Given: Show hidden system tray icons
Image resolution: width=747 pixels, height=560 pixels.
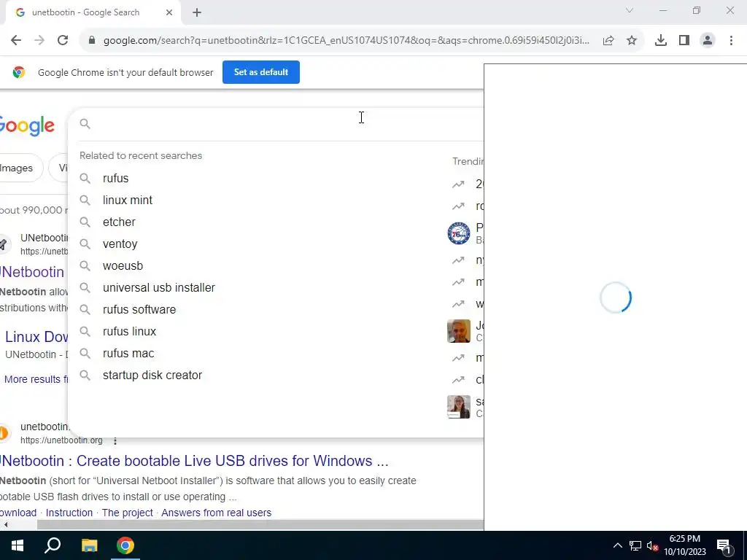Looking at the screenshot, I should 617,545.
